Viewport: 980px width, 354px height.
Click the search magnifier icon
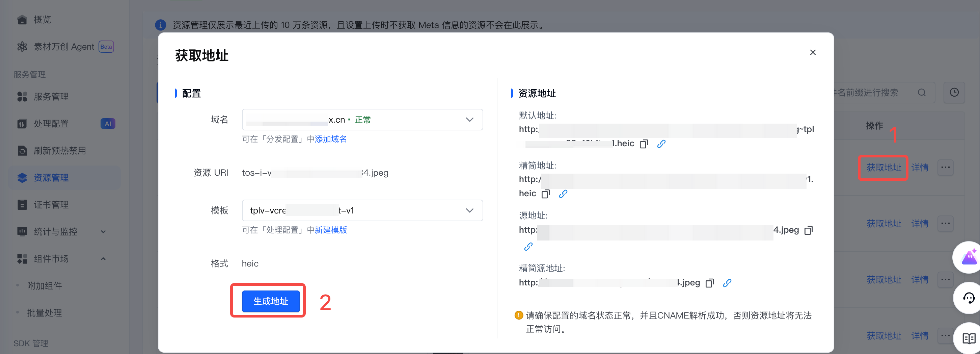[921, 93]
